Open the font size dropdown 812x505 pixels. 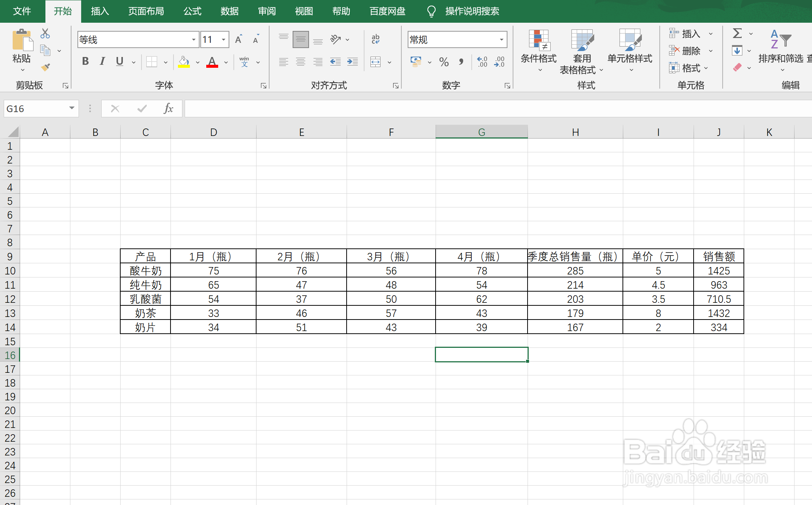click(x=223, y=39)
